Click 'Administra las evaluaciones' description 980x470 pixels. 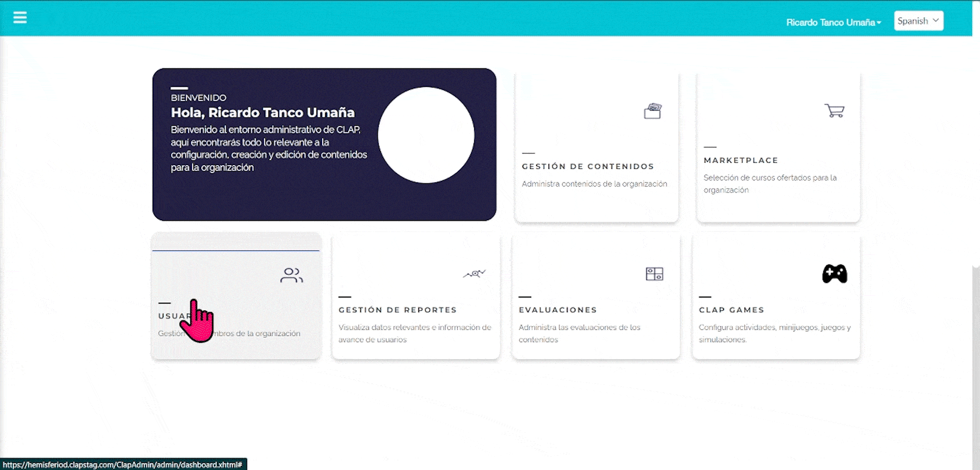pos(579,334)
